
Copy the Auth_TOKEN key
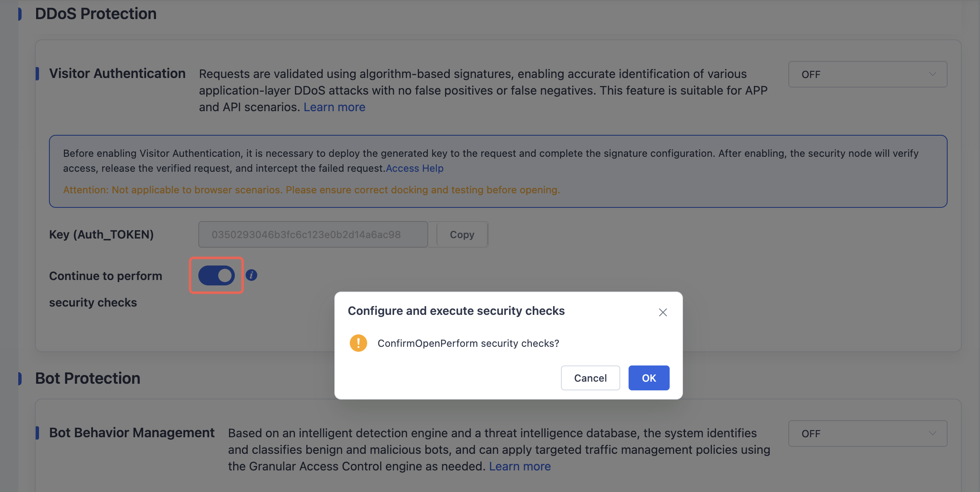coord(462,234)
